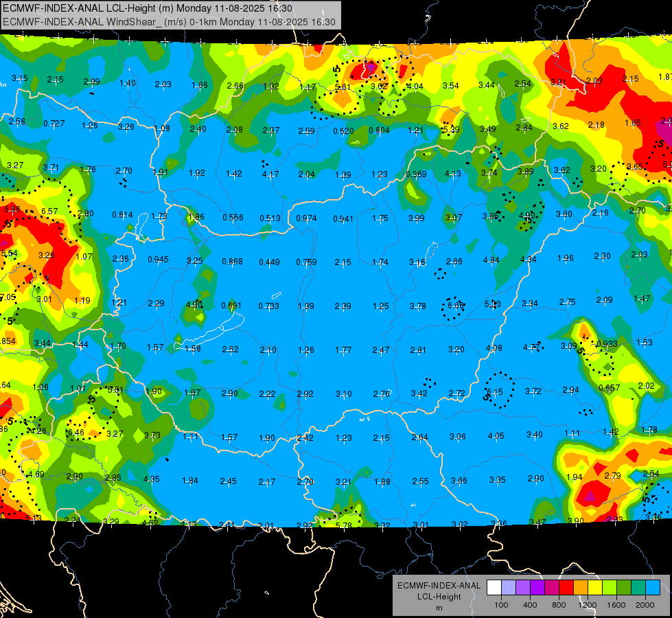Click the legend tick label 400

(x=530, y=605)
